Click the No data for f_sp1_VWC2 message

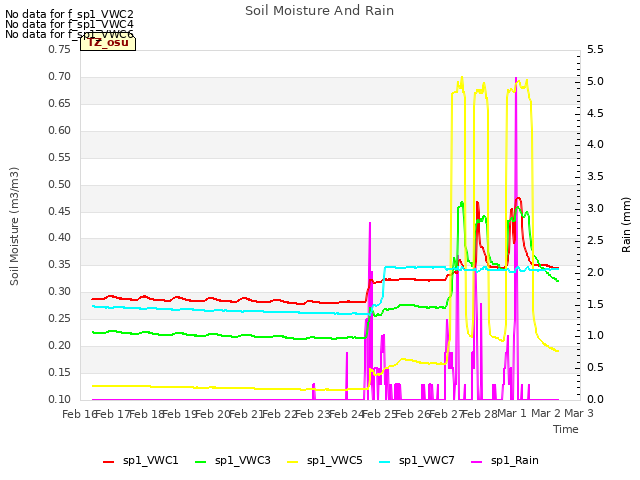(x=69, y=14)
